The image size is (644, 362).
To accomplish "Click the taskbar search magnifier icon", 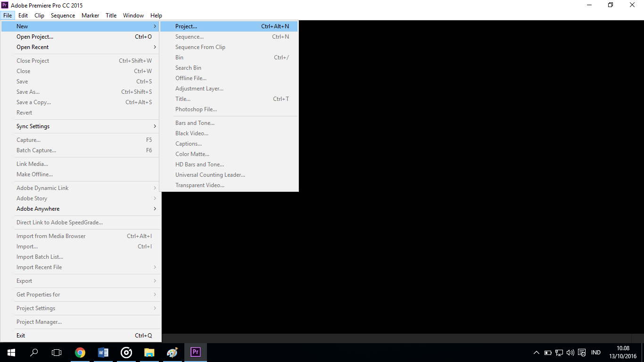I will [34, 352].
